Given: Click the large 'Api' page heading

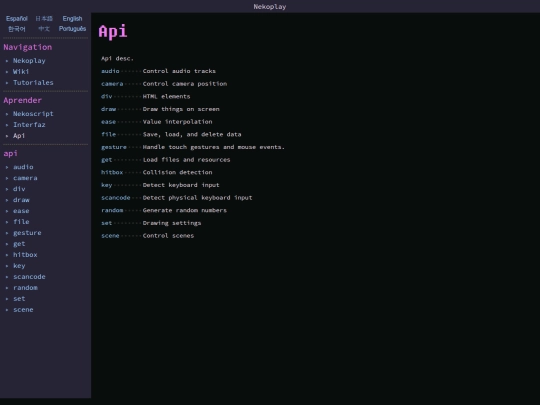Looking at the screenshot, I should 113,32.
